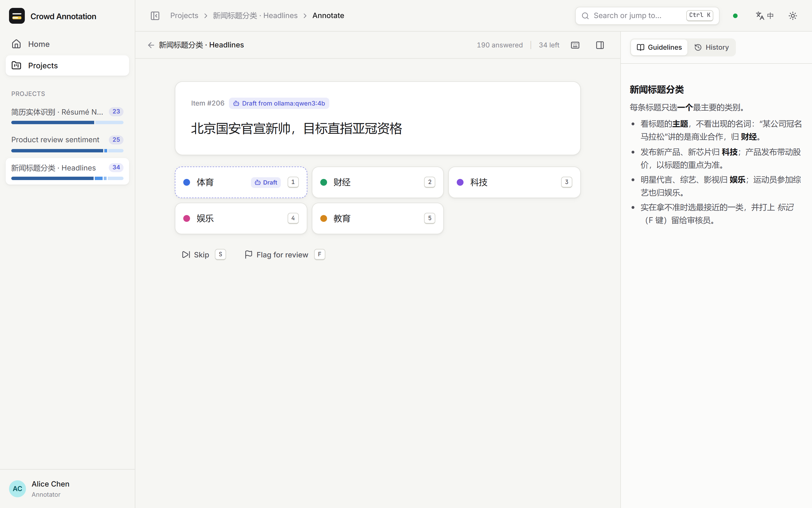Image resolution: width=812 pixels, height=508 pixels.
Task: Select the 体育 label option
Action: click(241, 182)
